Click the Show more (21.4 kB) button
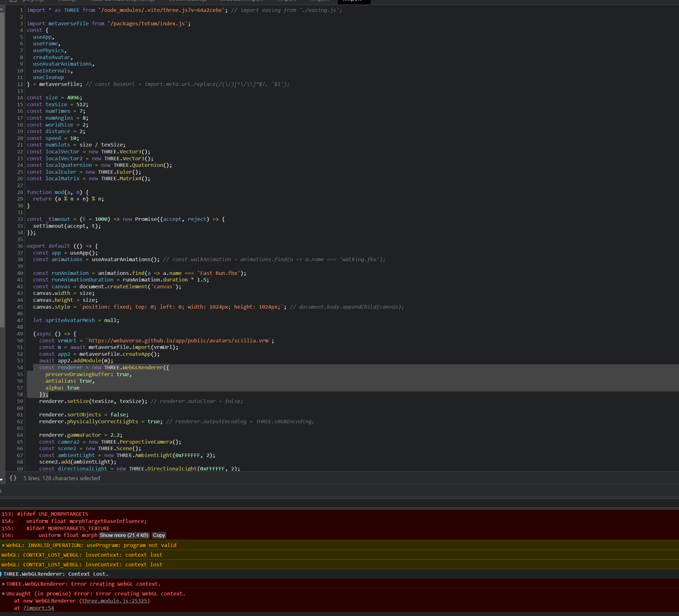Image resolution: width=679 pixels, height=616 pixels. point(123,535)
